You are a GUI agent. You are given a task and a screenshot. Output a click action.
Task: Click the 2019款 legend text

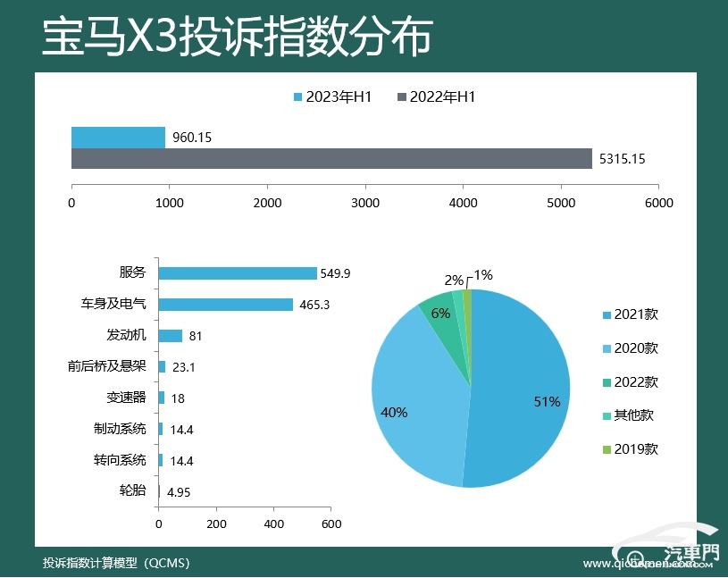636,449
